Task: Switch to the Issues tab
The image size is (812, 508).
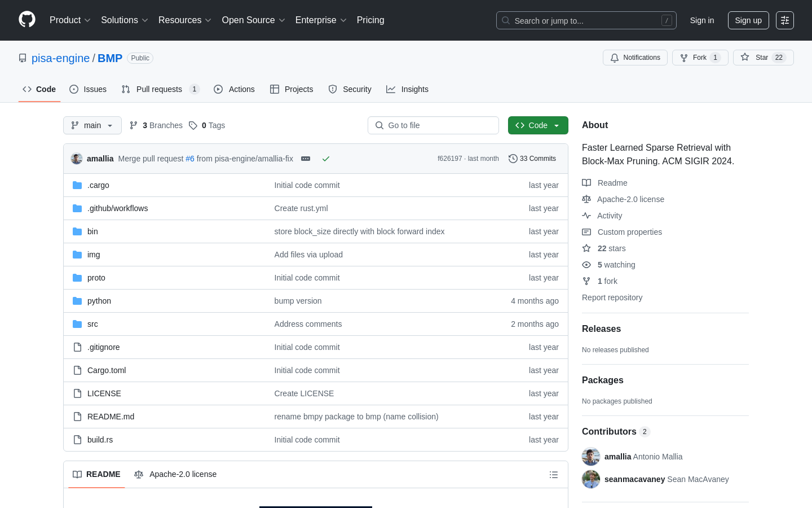Action: tap(88, 89)
